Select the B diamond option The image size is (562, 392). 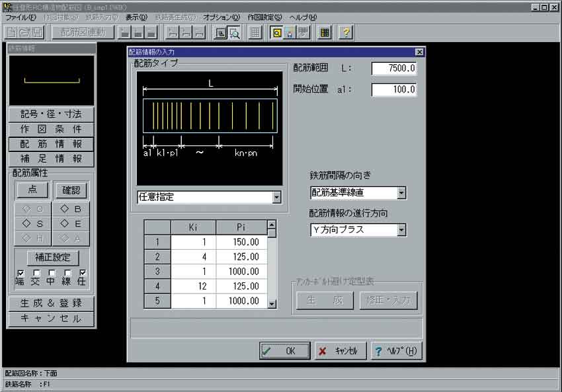click(71, 208)
